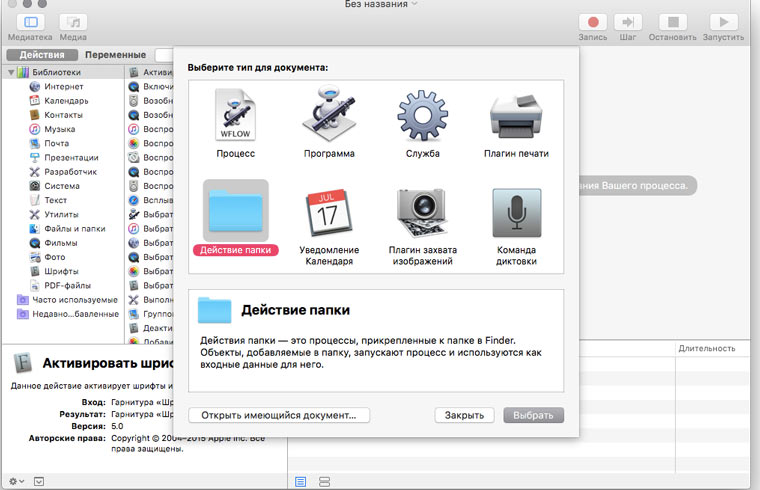Switch log to list view icon

coord(301,482)
